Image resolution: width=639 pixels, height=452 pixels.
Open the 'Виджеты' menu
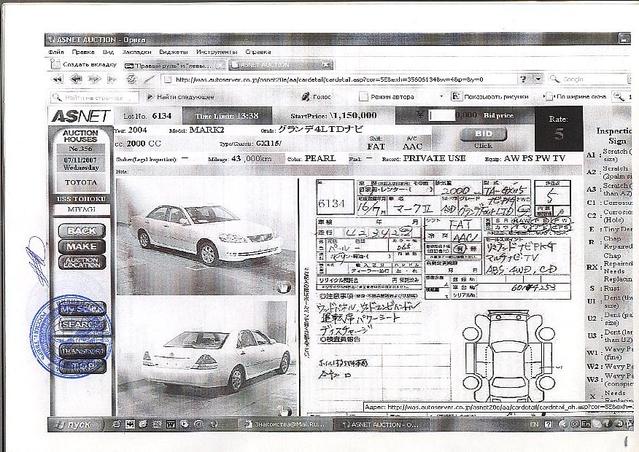coord(174,52)
